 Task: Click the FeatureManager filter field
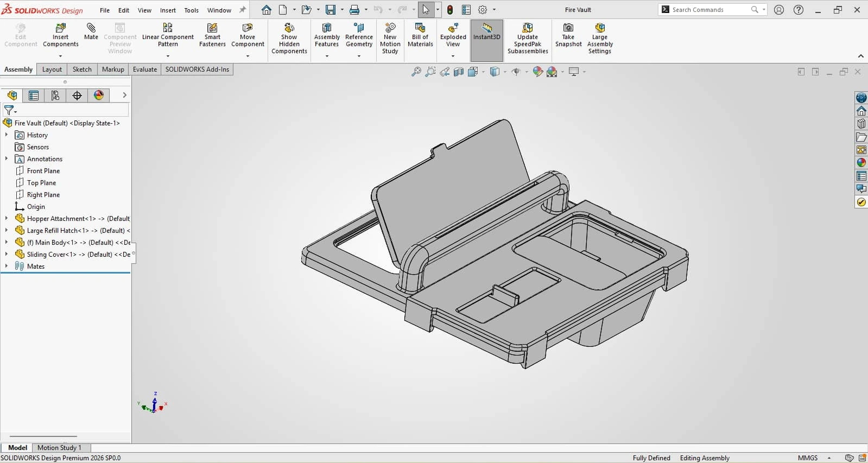coord(66,110)
